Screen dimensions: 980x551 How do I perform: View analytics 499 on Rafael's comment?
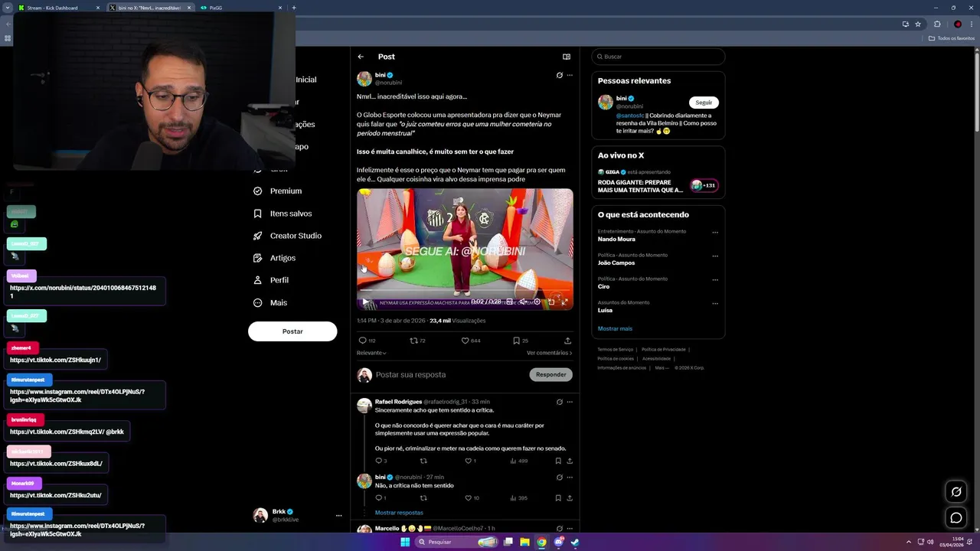pyautogui.click(x=518, y=461)
